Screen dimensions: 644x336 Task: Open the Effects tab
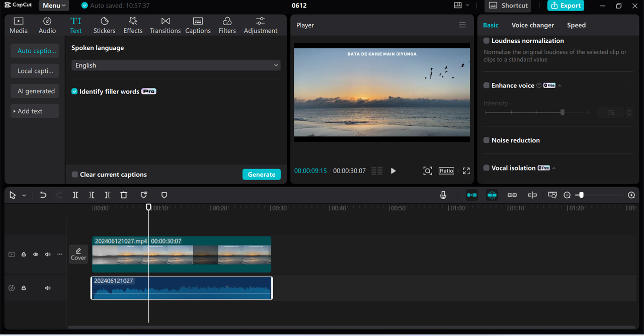[x=133, y=25]
